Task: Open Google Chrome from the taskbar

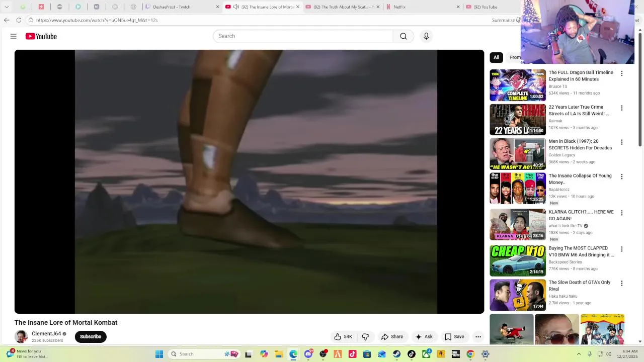Action: point(470,354)
